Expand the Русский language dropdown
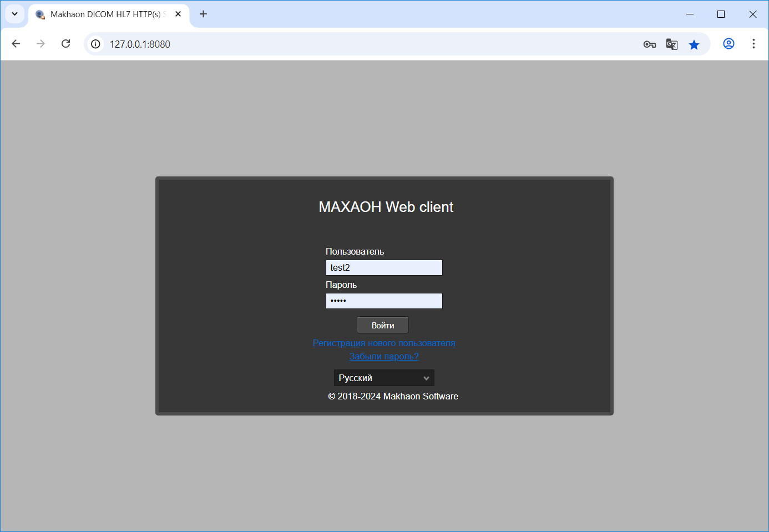The width and height of the screenshot is (769, 532). pos(384,378)
